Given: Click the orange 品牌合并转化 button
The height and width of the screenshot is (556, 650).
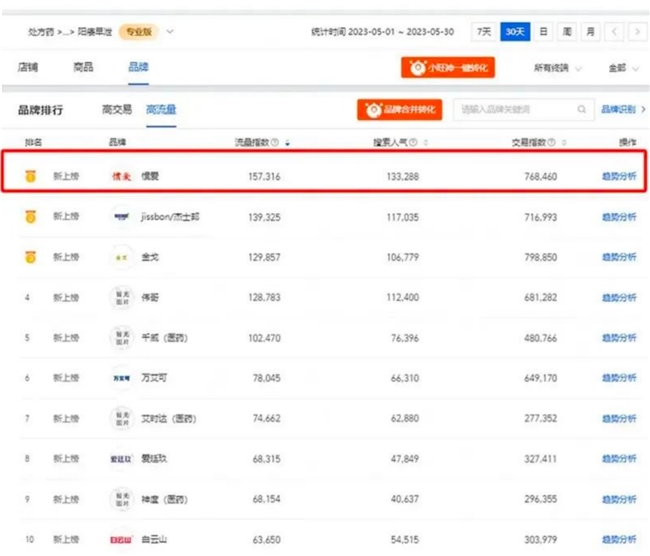Looking at the screenshot, I should [400, 109].
